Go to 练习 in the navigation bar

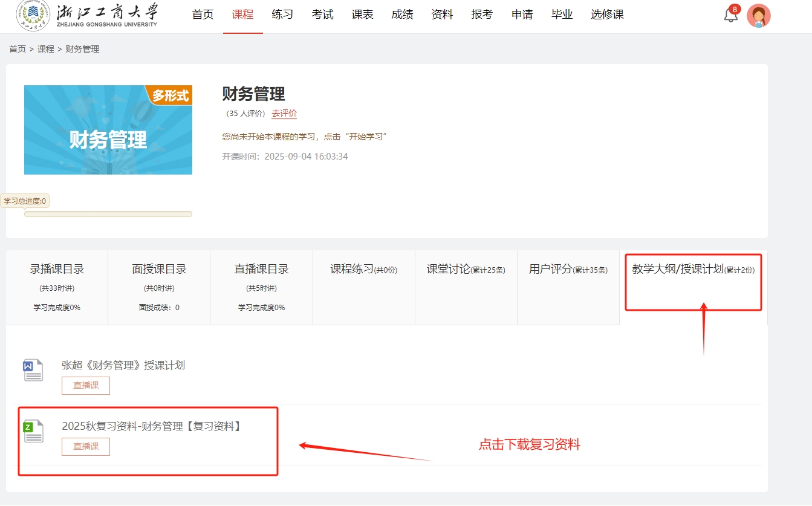282,15
